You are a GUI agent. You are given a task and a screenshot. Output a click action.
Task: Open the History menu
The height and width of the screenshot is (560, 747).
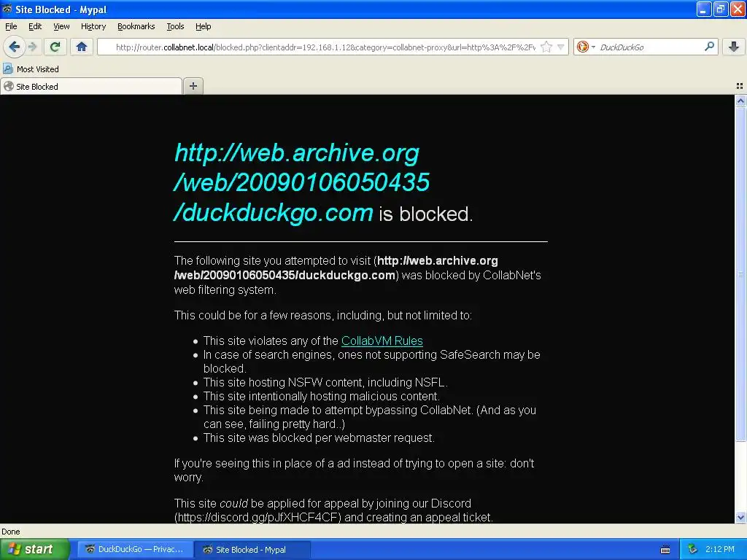(x=93, y=26)
